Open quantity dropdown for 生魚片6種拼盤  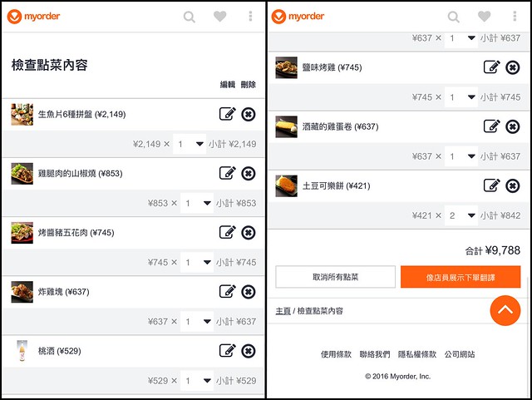[x=192, y=144]
